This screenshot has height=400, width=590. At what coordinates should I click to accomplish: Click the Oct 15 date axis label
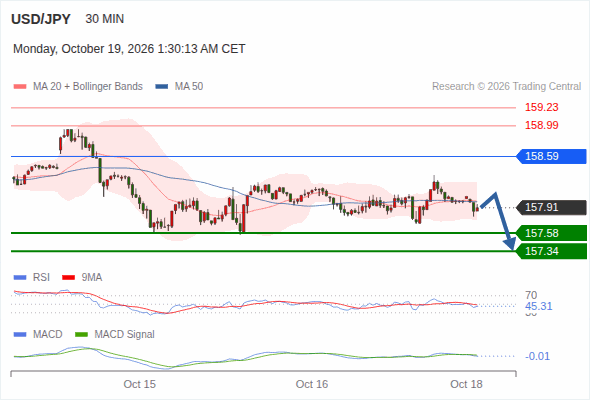(x=140, y=384)
